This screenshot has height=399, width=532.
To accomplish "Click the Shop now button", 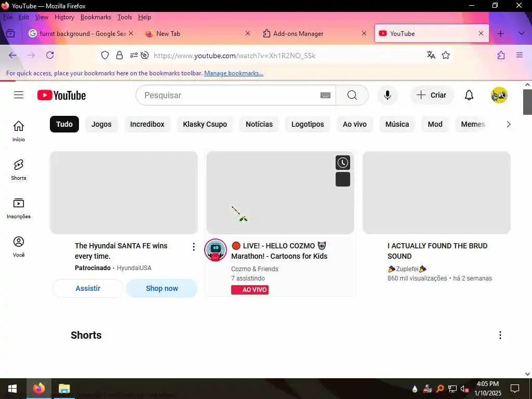I will coord(162,288).
